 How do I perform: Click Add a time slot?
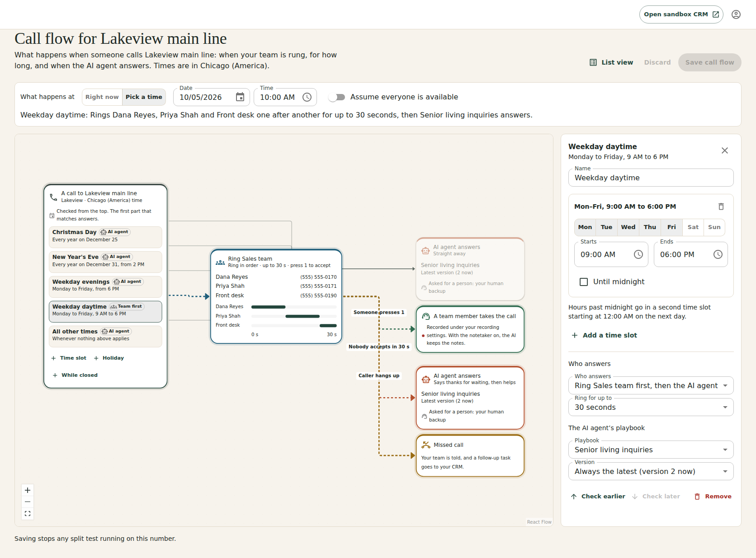coord(605,335)
